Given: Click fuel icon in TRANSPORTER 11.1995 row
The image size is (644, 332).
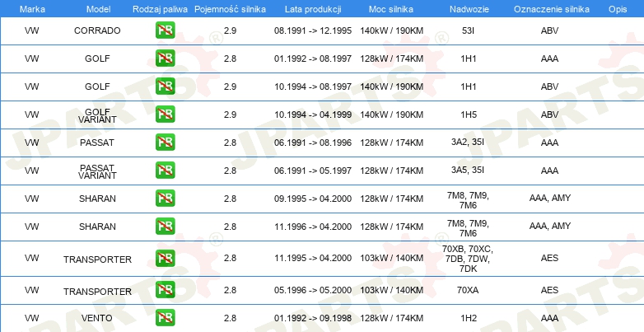Looking at the screenshot, I should click(165, 258).
